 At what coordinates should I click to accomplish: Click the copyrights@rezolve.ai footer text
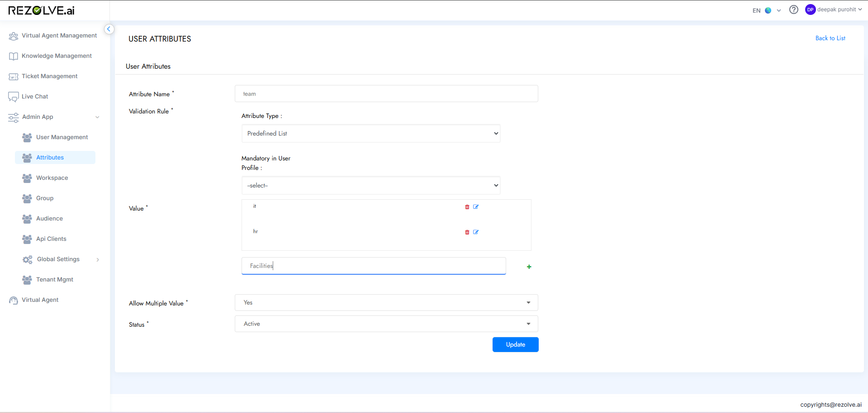[831, 405]
